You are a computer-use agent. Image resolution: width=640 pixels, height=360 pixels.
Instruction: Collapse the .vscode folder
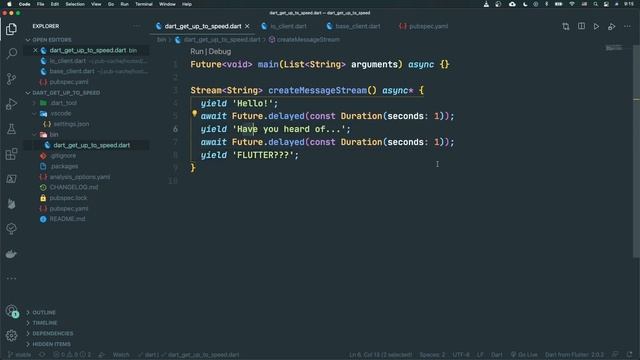click(x=61, y=113)
